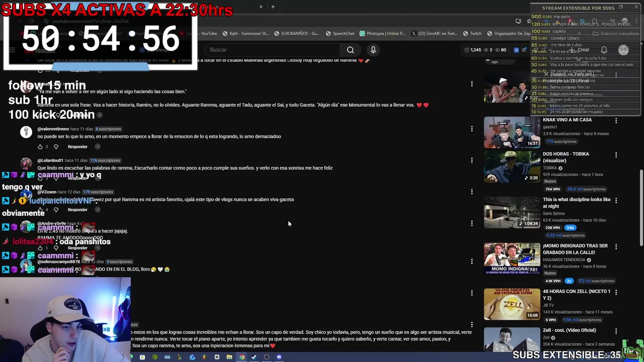644x362 pixels.
Task: Click the '8 suscriptores' badge
Action: pyautogui.click(x=108, y=129)
